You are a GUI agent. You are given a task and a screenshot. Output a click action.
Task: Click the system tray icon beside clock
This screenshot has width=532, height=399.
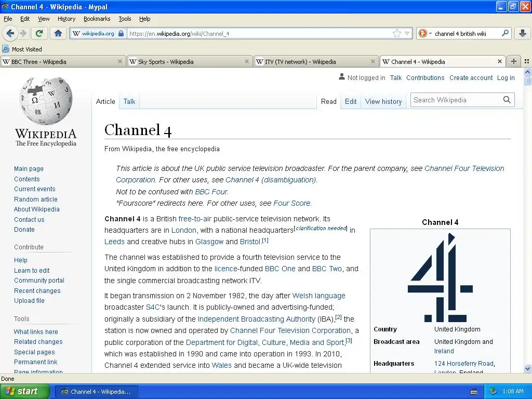coord(494,392)
